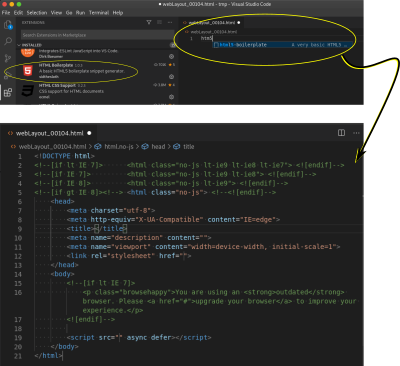Open the Run menu
This screenshot has width=400, height=366.
(80, 13)
